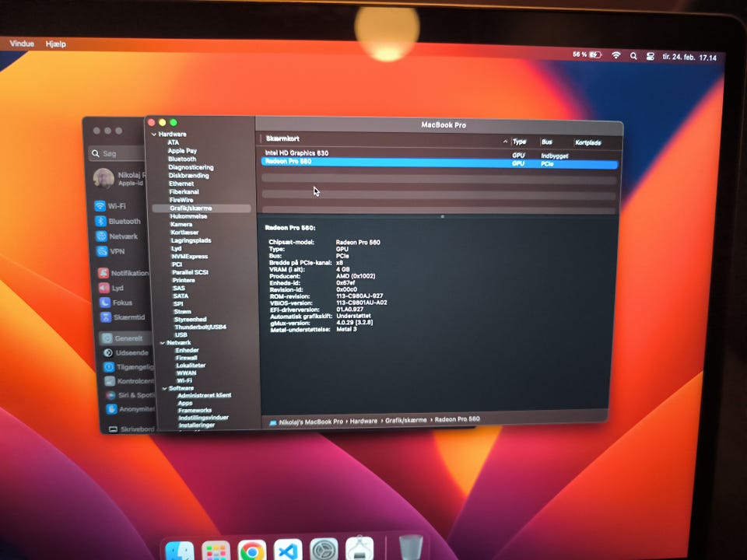
Task: Open Fokus pane in System Settings sidebar
Action: click(116, 303)
